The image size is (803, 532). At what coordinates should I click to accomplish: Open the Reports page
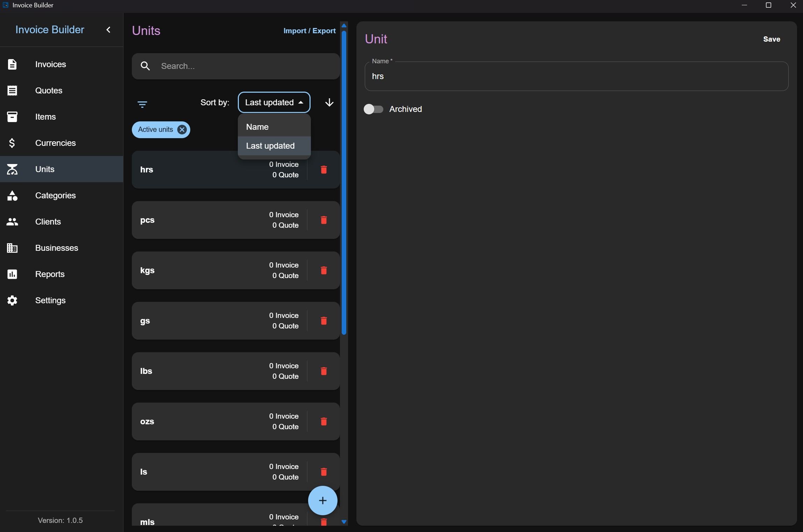click(62, 274)
